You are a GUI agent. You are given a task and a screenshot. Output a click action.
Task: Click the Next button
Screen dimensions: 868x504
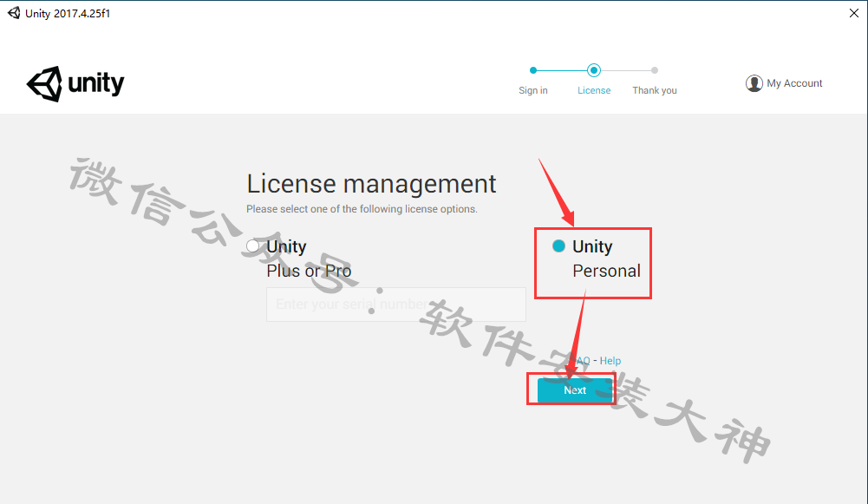[575, 389]
